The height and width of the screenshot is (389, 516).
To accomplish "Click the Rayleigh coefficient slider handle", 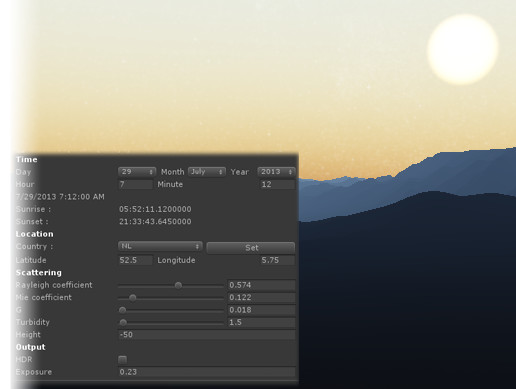I will [178, 285].
